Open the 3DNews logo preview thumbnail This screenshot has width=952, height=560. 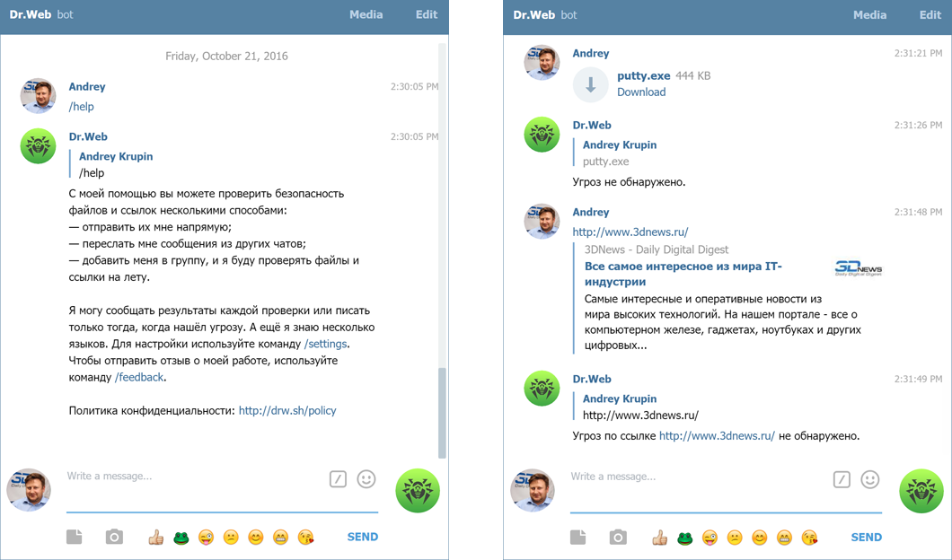point(858,268)
